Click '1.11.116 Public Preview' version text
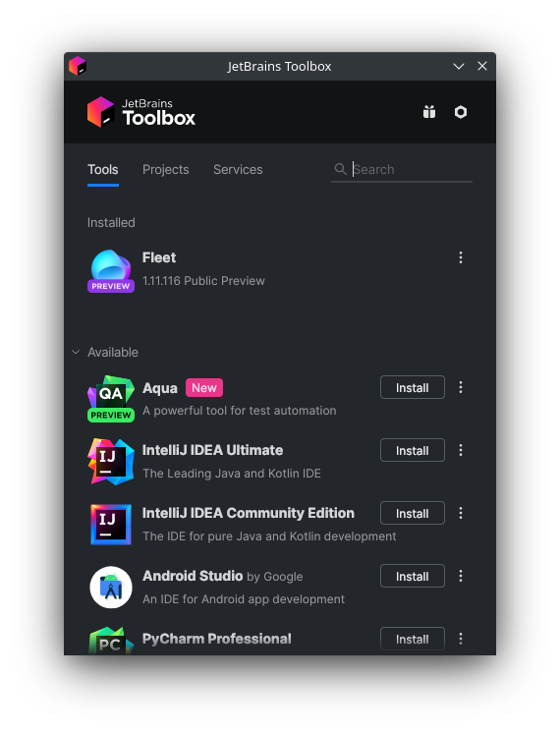The image size is (560, 731). 203,281
